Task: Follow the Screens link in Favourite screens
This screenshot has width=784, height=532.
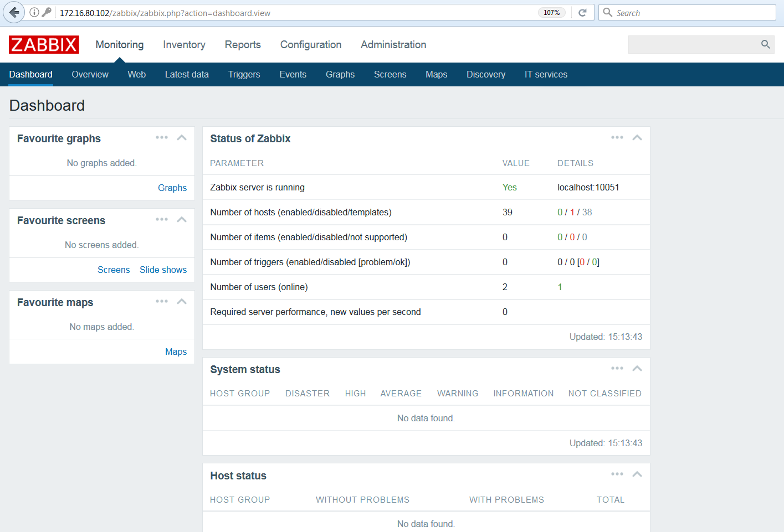Action: point(114,270)
